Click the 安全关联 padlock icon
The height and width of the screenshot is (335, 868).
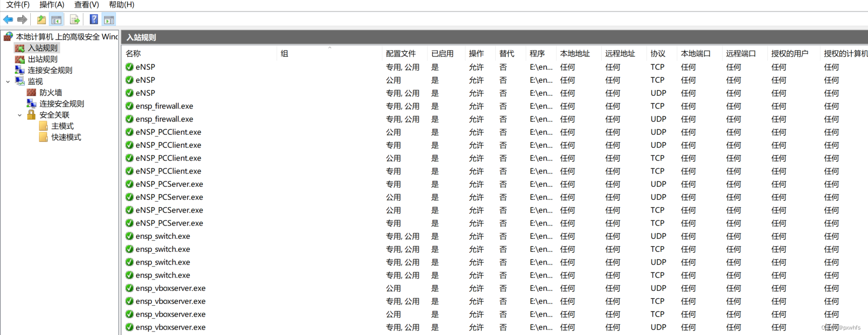[31, 115]
